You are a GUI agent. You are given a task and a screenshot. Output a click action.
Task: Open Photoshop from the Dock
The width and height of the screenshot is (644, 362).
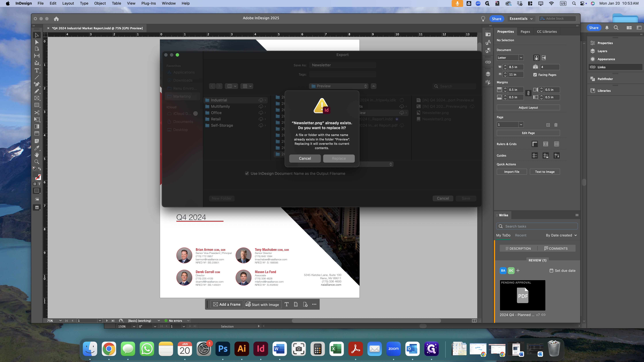223,348
